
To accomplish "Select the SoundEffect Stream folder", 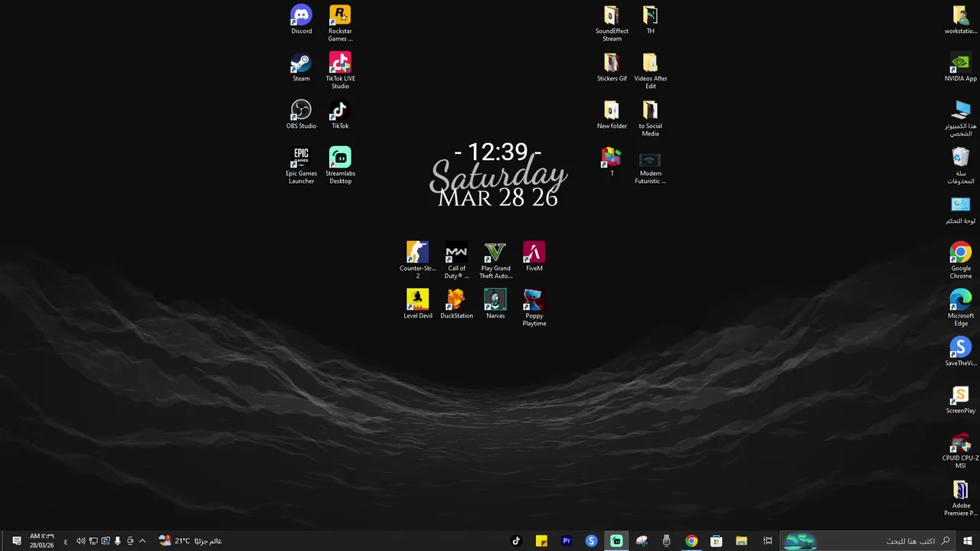I will click(x=612, y=24).
